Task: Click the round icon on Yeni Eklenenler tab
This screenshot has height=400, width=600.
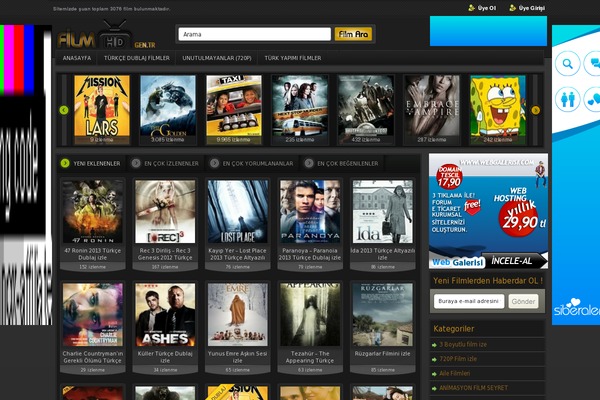Action: coord(65,163)
